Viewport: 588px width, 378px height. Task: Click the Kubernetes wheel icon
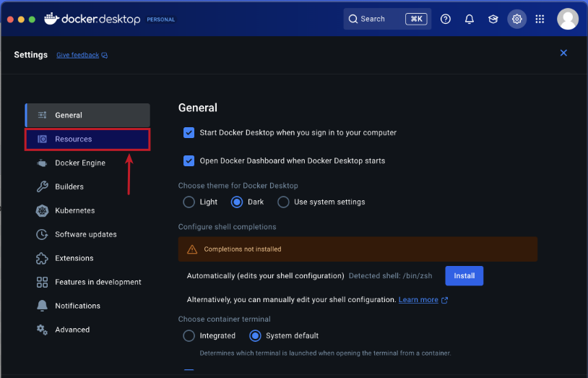(42, 210)
